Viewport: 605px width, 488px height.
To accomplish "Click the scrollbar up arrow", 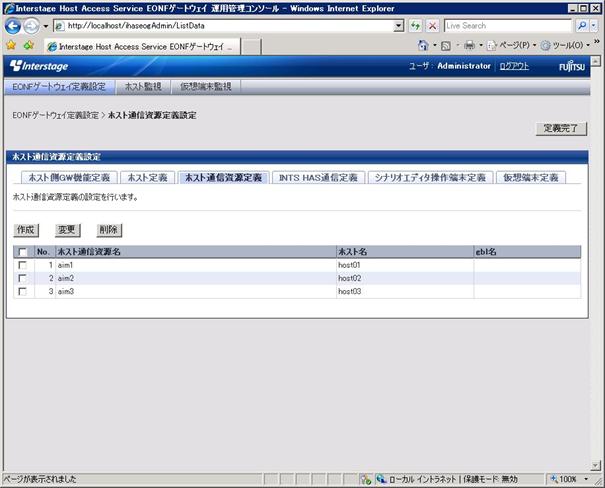I will (596, 61).
